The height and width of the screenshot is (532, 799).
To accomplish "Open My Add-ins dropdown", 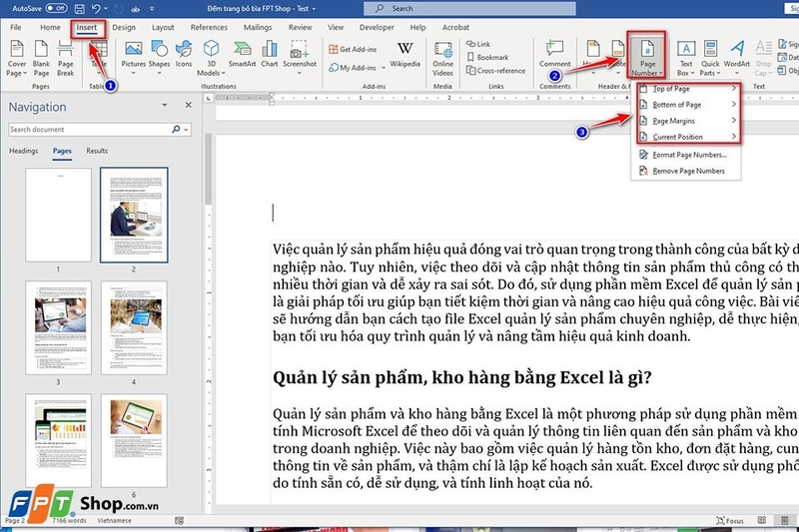I will point(358,67).
